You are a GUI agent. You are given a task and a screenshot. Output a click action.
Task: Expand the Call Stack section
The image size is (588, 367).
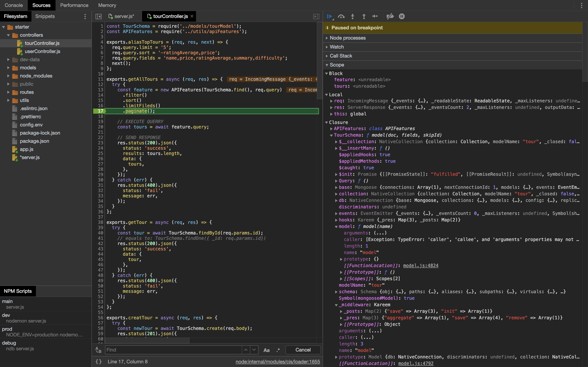pyautogui.click(x=341, y=56)
